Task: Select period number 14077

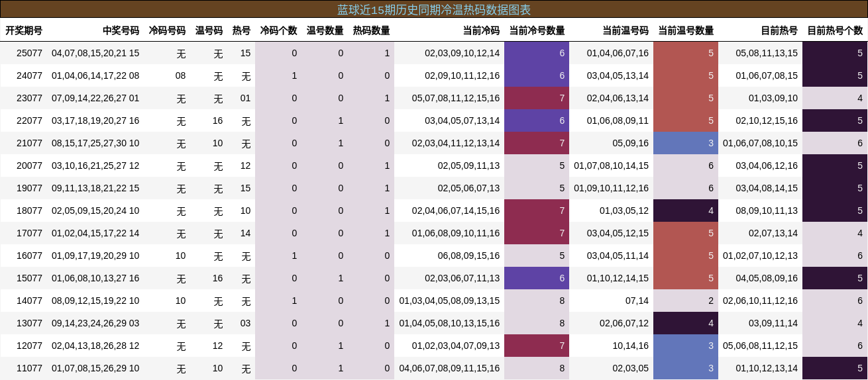Action: tap(29, 301)
